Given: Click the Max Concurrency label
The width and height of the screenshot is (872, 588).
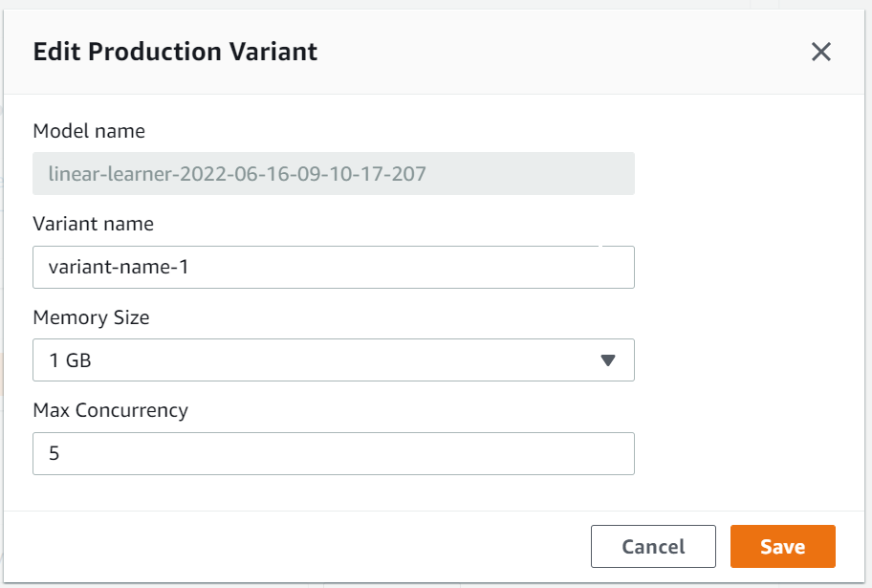Looking at the screenshot, I should 111,410.
